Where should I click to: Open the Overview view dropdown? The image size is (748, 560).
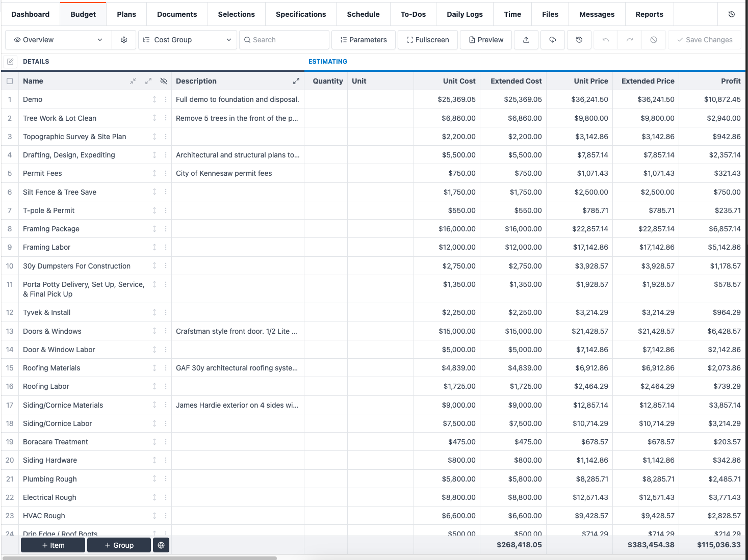tap(58, 40)
